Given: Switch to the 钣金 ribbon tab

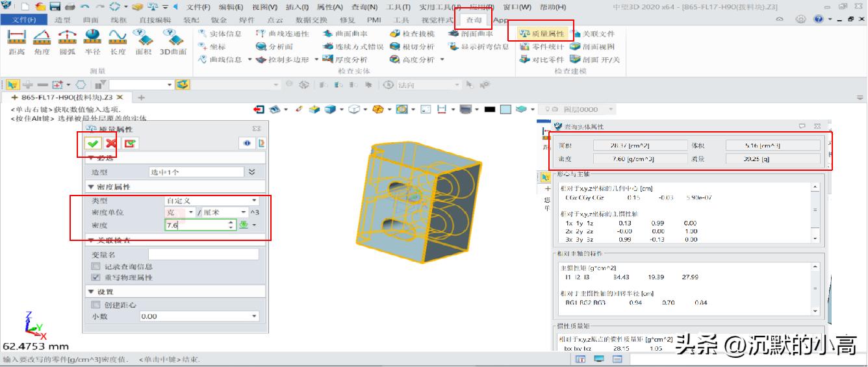Looking at the screenshot, I should pos(219,19).
